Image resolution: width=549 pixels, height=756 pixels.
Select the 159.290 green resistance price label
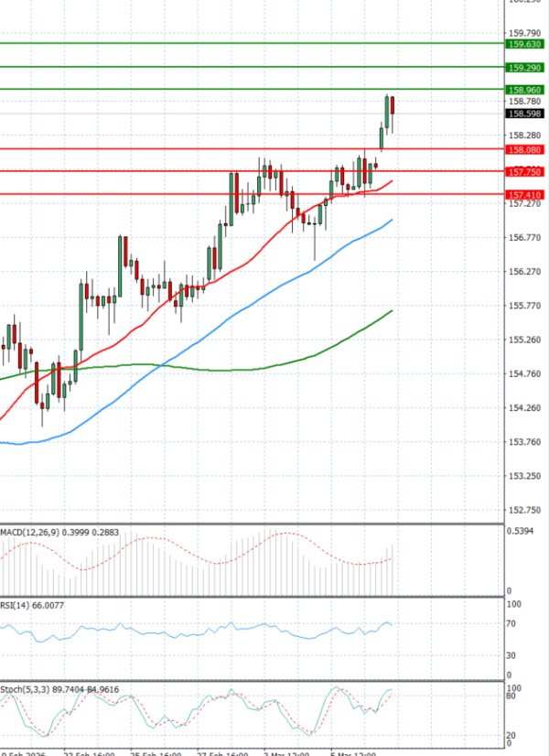click(524, 68)
